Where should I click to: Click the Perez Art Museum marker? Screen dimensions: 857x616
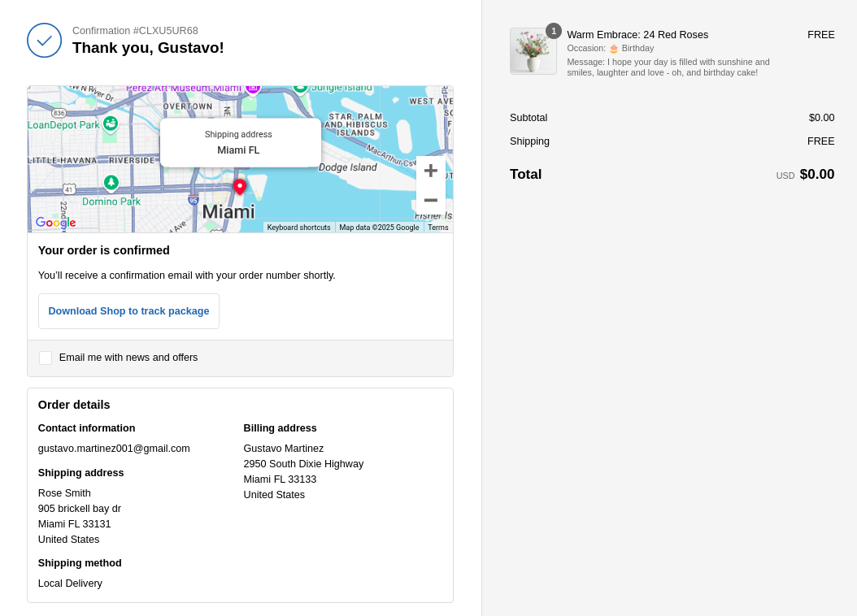(253, 88)
